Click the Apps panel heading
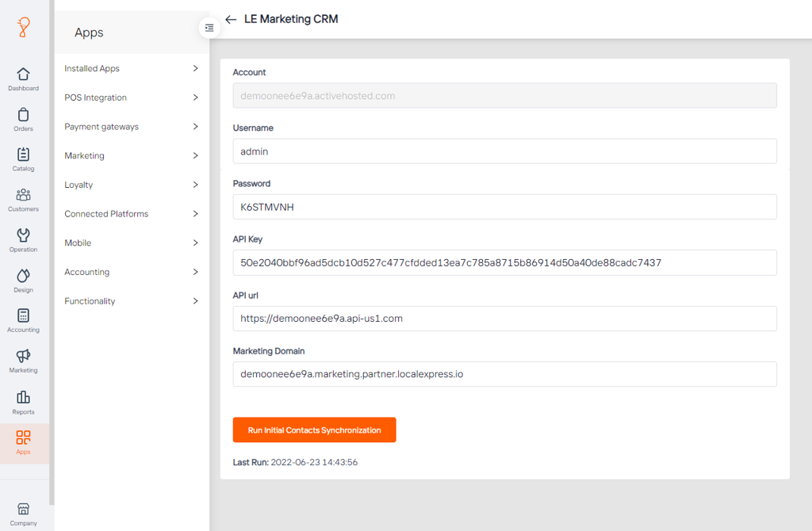812x531 pixels. coord(89,32)
